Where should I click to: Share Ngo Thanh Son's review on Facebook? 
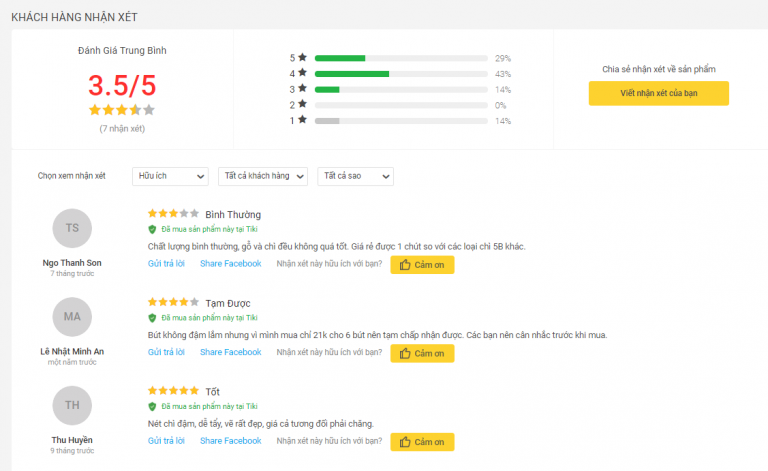(231, 263)
